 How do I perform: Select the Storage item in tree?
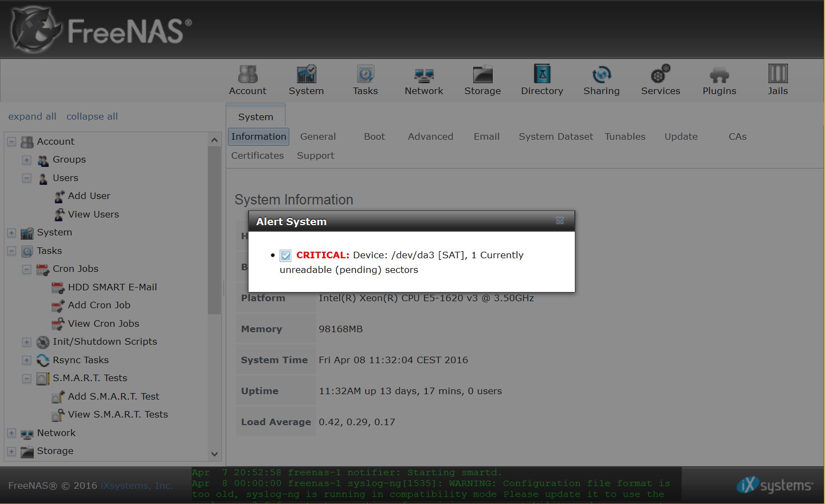(55, 451)
